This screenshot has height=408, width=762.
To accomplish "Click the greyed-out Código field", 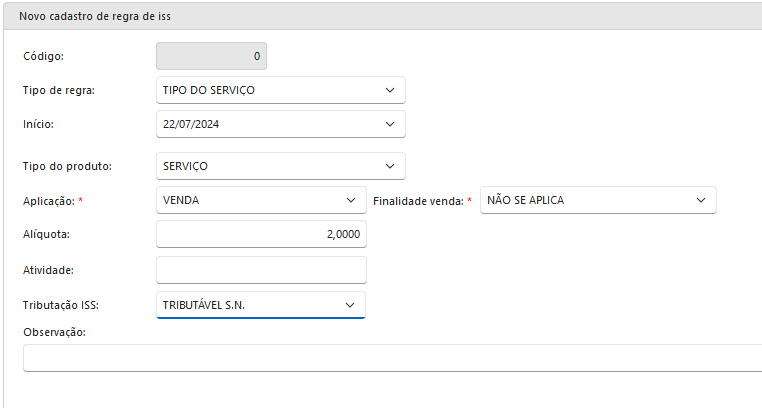I will [x=211, y=57].
